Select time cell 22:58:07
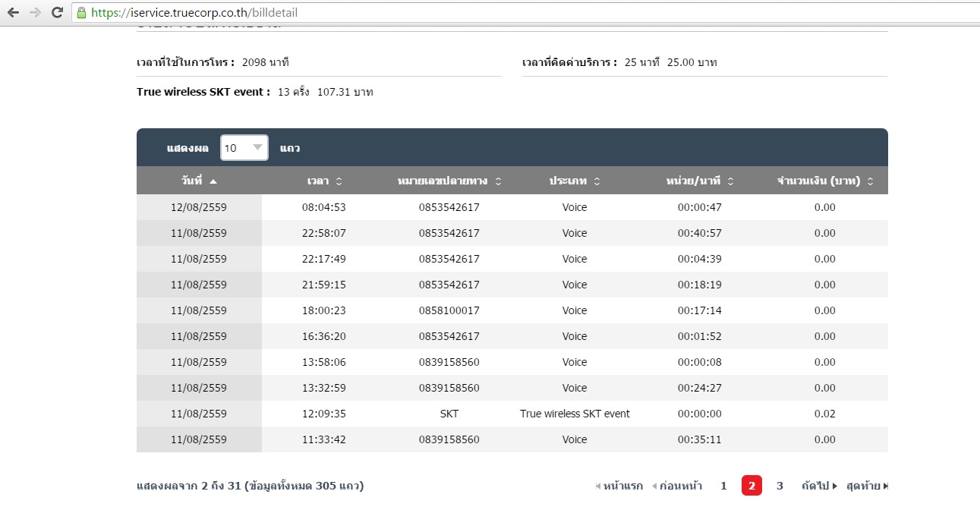Viewport: 980px width, 510px height. pyautogui.click(x=324, y=233)
